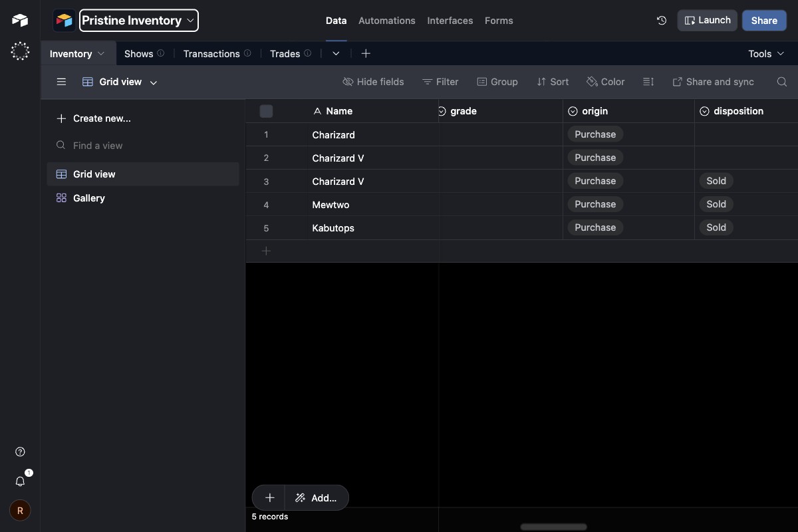
Task: Open base history clock icon
Action: point(661,21)
